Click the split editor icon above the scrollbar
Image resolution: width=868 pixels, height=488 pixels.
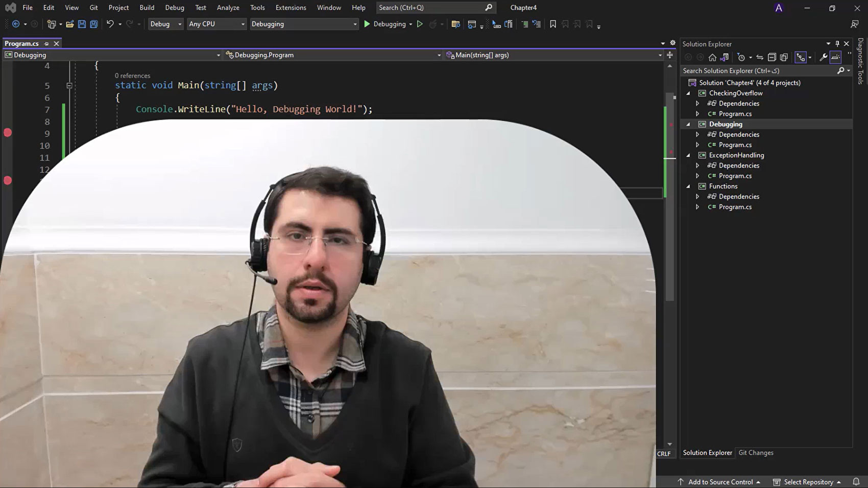(x=670, y=55)
